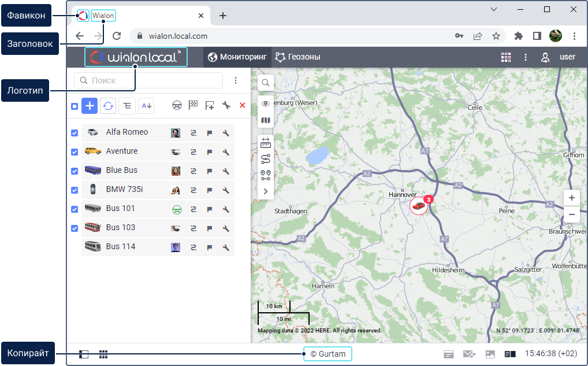Click wrench icon for Alfa Romeo

(226, 132)
